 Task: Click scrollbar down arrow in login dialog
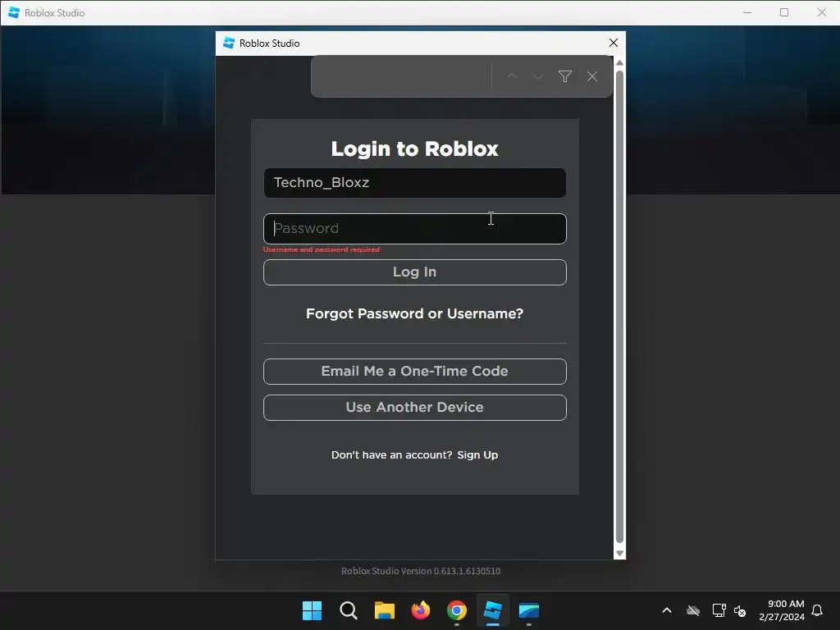coord(620,554)
